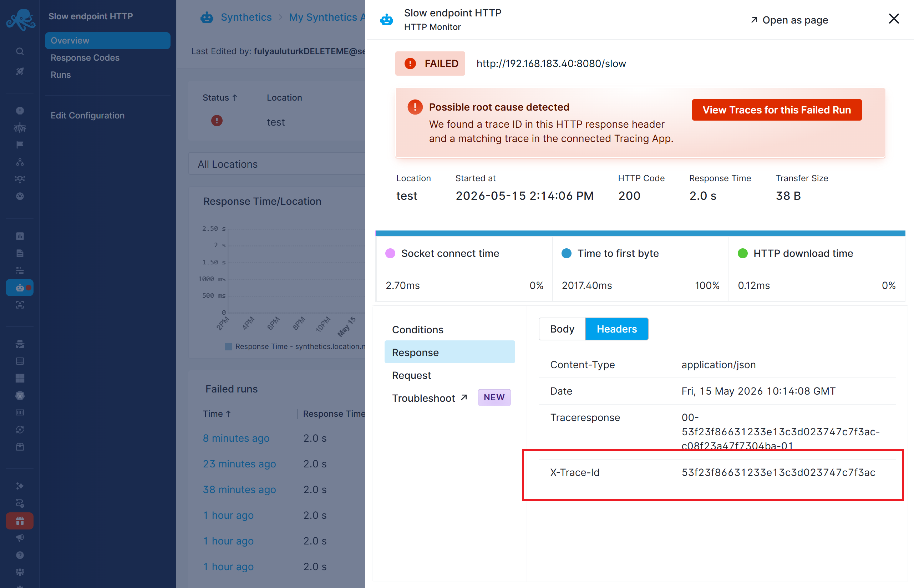Open the hierarchy tree icon
The height and width of the screenshot is (588, 914).
coord(20,162)
